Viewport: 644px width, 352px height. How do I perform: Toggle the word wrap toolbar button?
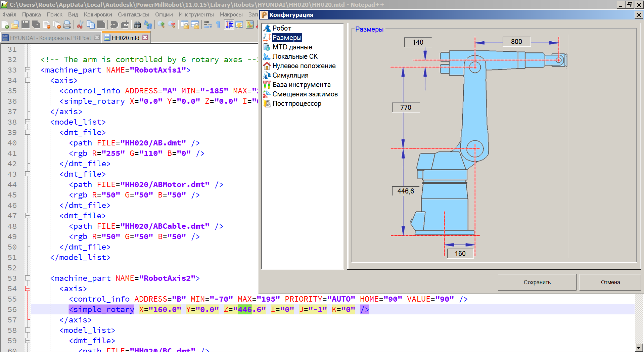(x=208, y=25)
